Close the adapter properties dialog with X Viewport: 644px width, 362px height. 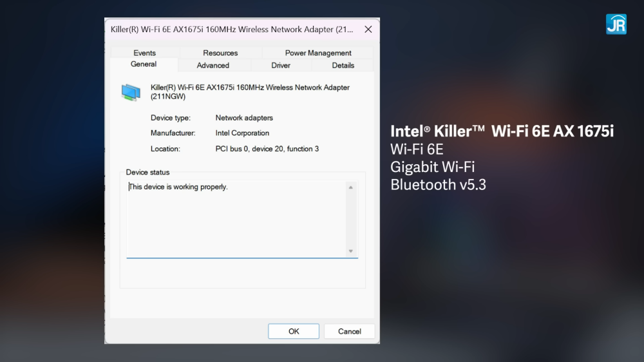coord(368,30)
